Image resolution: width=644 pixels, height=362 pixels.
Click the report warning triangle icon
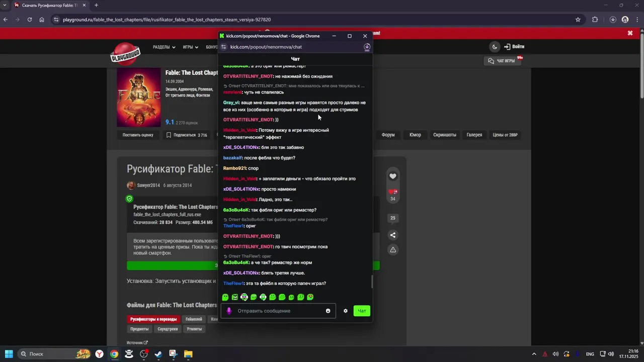pos(393,250)
